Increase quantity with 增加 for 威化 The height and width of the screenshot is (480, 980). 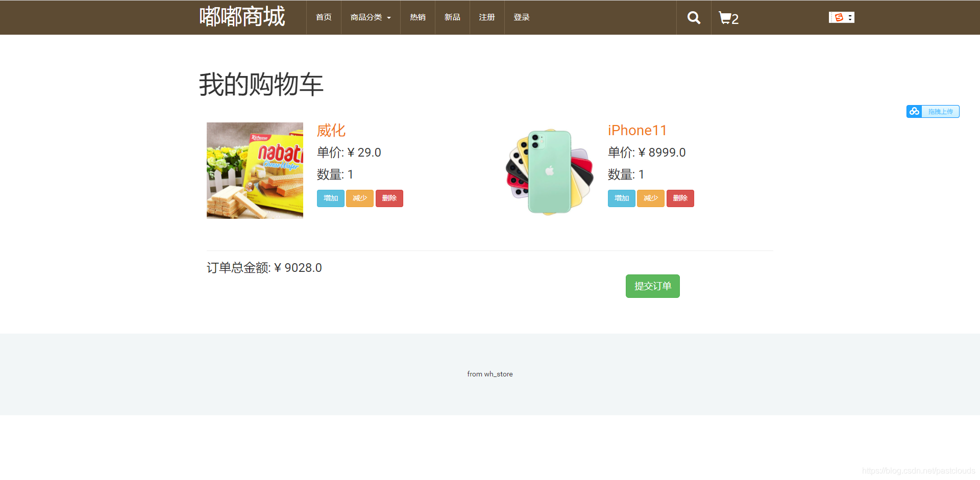click(x=331, y=198)
